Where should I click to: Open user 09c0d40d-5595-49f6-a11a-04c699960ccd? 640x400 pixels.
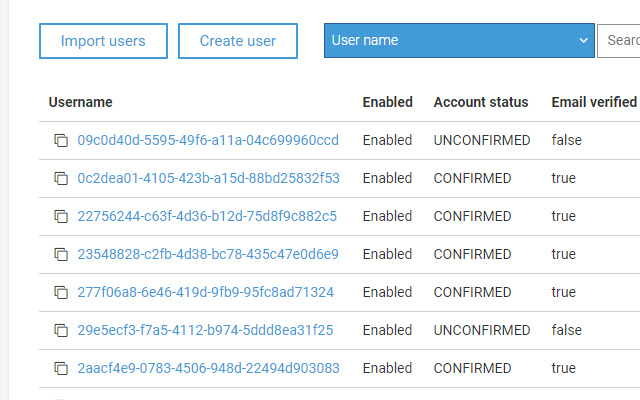click(x=208, y=140)
